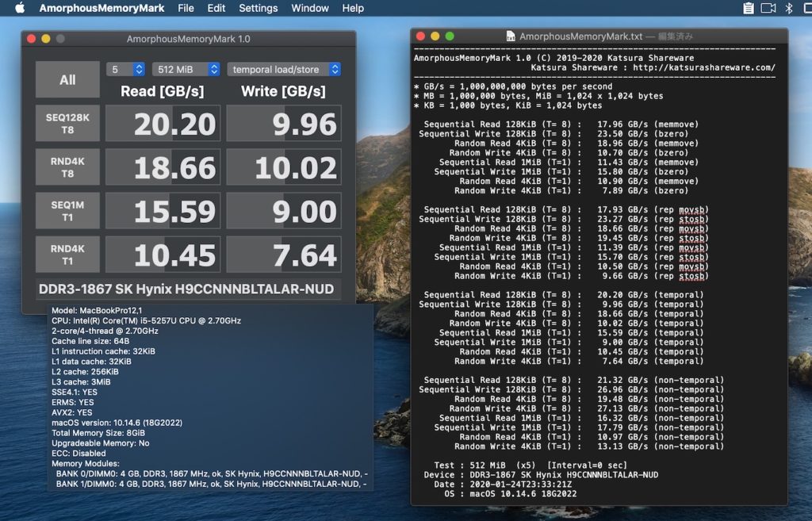The image size is (812, 521).
Task: Click the clipboard icon in the menu bar
Action: [x=749, y=9]
